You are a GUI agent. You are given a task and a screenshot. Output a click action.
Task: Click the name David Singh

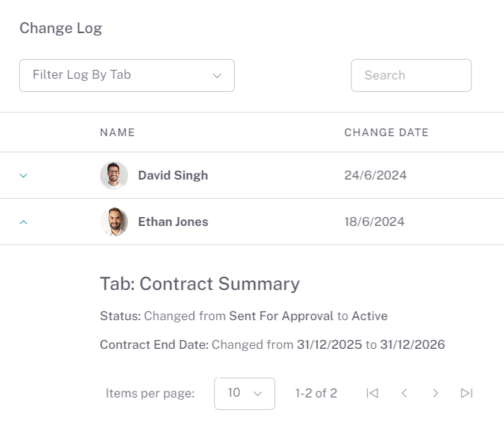point(173,175)
